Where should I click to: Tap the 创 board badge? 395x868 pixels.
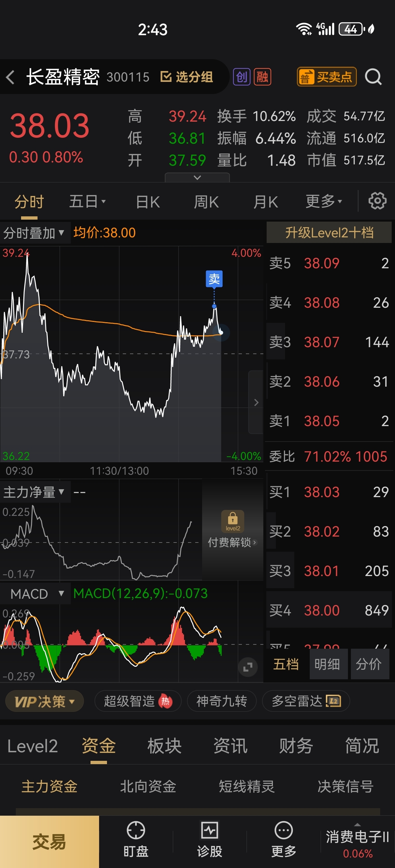(242, 77)
